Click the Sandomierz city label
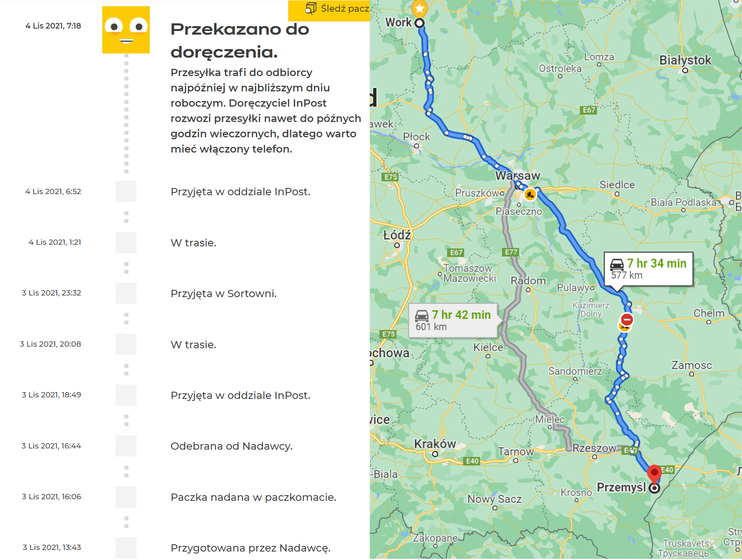 pyautogui.click(x=575, y=371)
